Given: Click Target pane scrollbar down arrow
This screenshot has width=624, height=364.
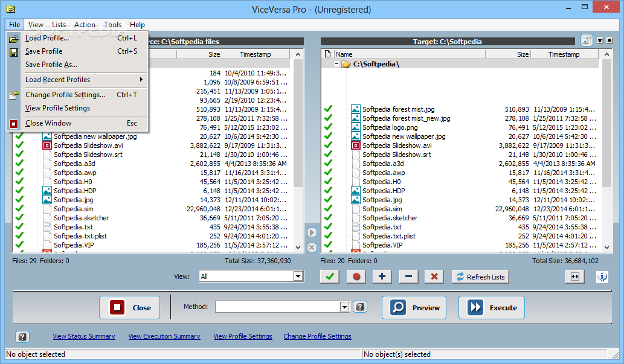Looking at the screenshot, I should tap(607, 247).
